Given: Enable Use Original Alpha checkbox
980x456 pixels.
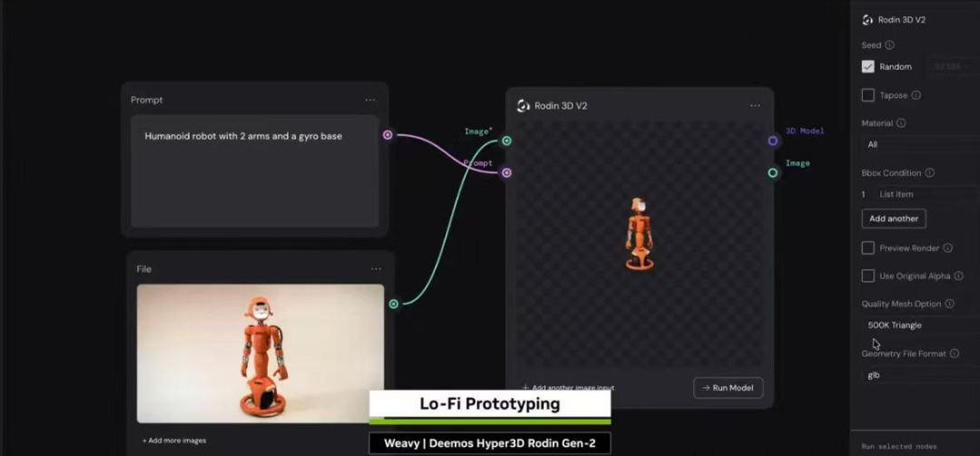Looking at the screenshot, I should 868,276.
